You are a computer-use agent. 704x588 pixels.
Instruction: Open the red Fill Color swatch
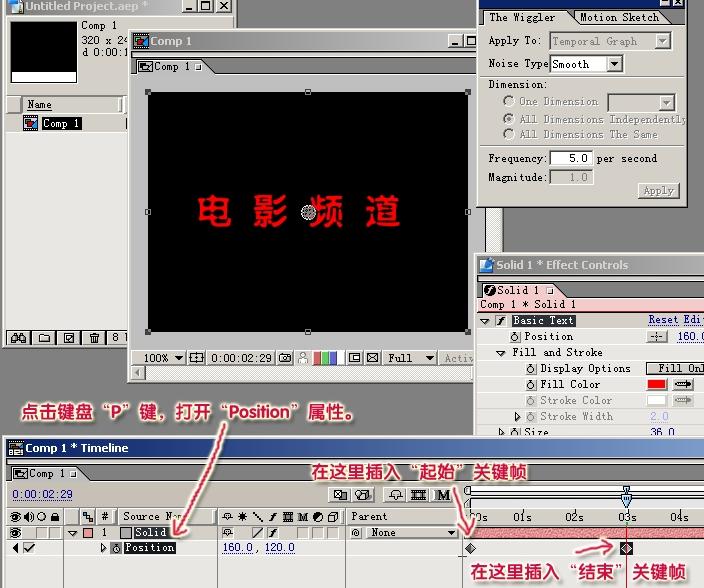coord(656,385)
